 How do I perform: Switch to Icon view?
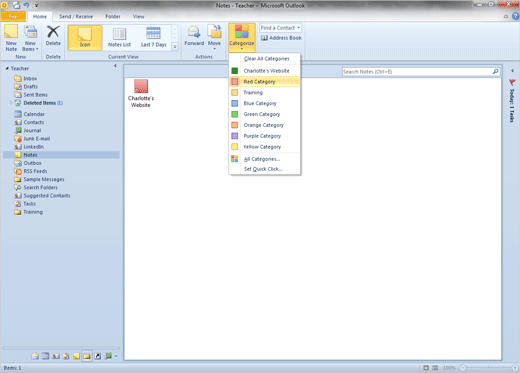(85, 37)
